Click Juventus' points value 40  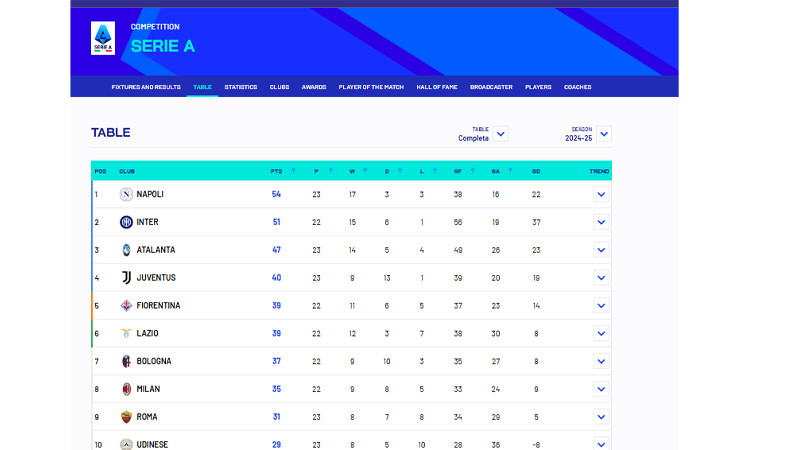[x=276, y=278]
